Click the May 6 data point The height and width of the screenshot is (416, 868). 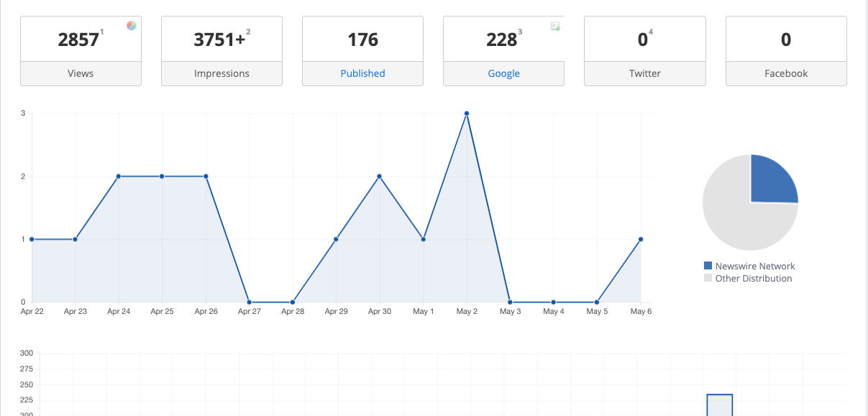[641, 239]
